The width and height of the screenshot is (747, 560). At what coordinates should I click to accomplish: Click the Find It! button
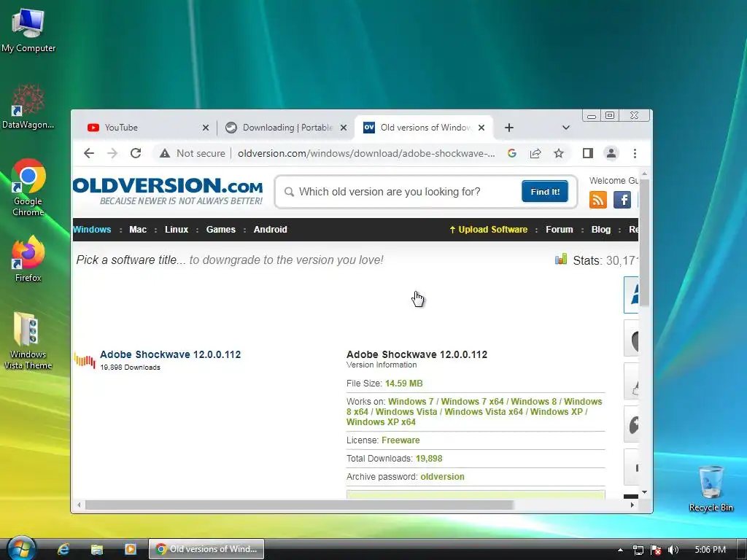click(x=544, y=192)
